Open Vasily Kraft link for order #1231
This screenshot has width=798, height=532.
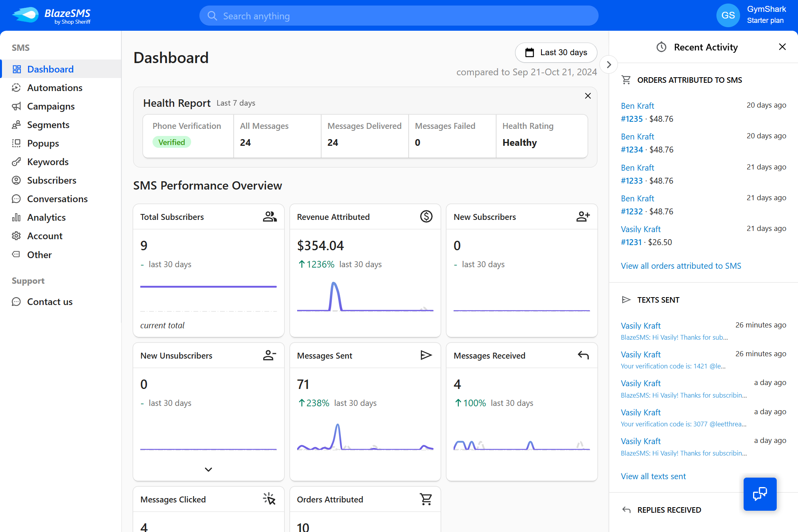[x=641, y=229]
